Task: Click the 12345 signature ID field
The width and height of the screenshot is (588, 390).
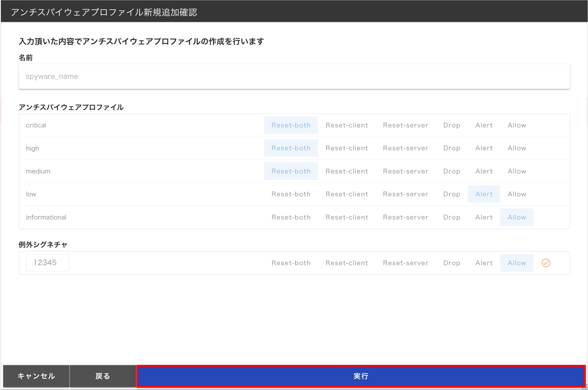Action: point(48,263)
